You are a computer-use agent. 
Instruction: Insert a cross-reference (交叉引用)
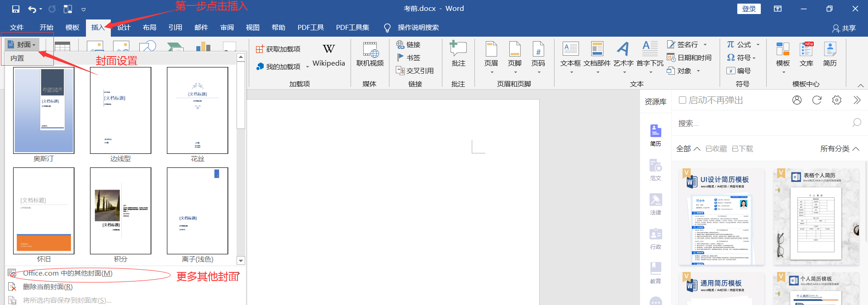(415, 71)
